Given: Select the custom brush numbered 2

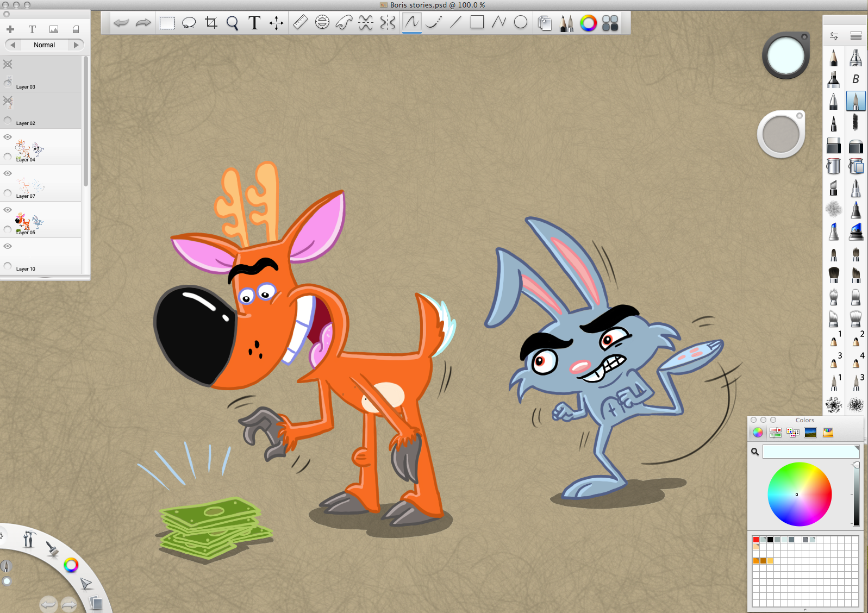Looking at the screenshot, I should 857,339.
